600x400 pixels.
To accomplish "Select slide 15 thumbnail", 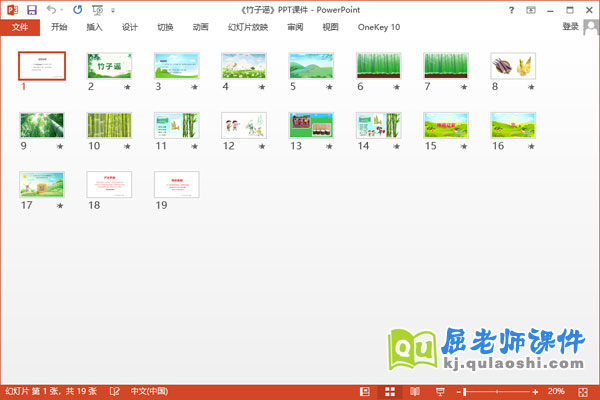I will tap(446, 125).
